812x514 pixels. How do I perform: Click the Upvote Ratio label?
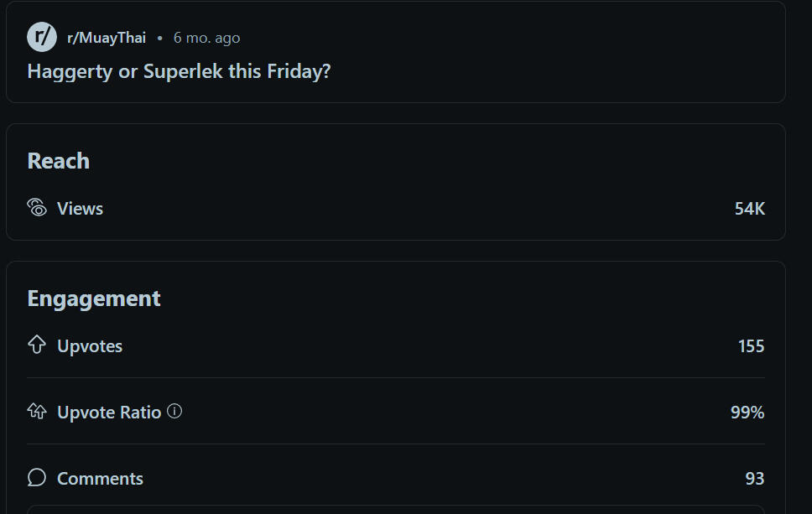(x=109, y=413)
